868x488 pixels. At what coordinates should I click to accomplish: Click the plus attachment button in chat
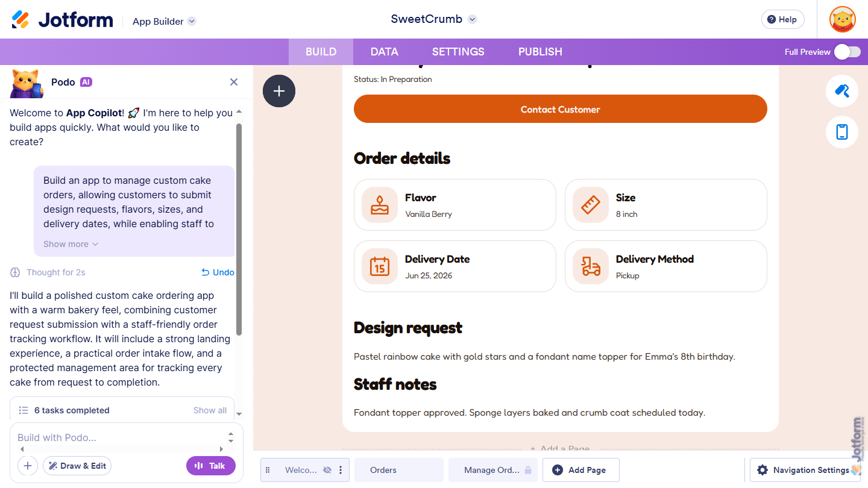point(28,466)
